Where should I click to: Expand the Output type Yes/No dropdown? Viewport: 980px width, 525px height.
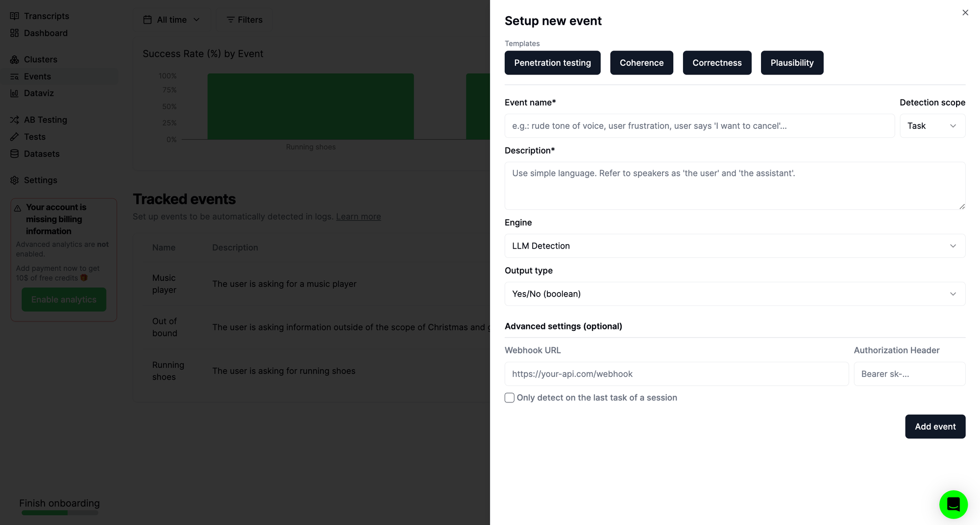point(735,294)
